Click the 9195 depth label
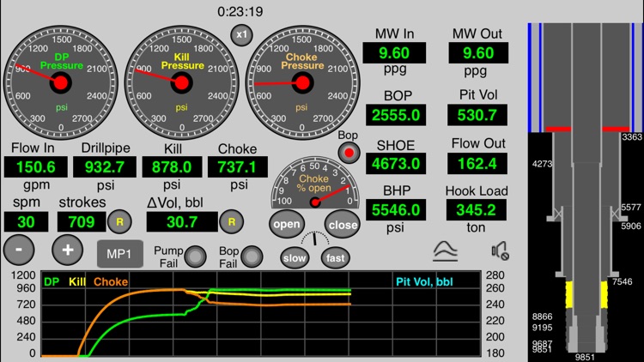The image size is (644, 362). coord(542,328)
